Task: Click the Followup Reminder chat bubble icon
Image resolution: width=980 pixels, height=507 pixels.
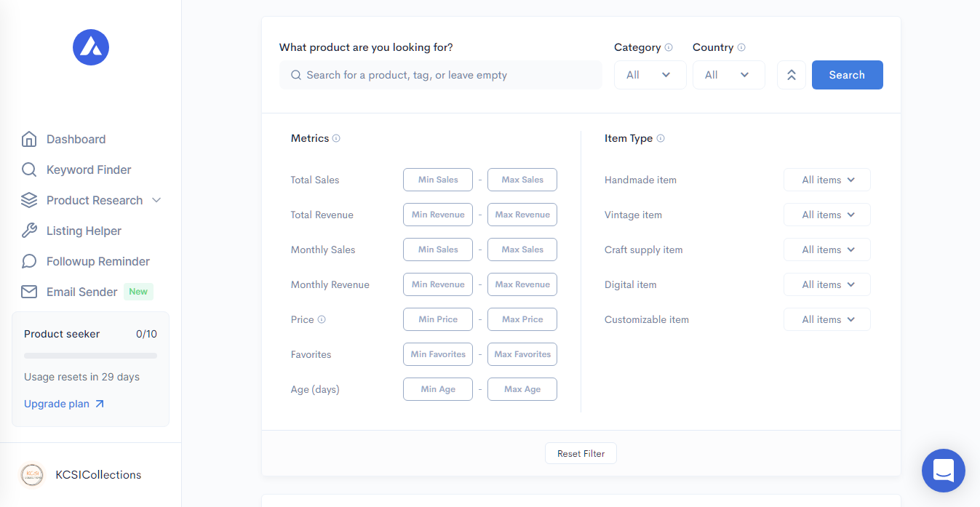Action: 29,261
